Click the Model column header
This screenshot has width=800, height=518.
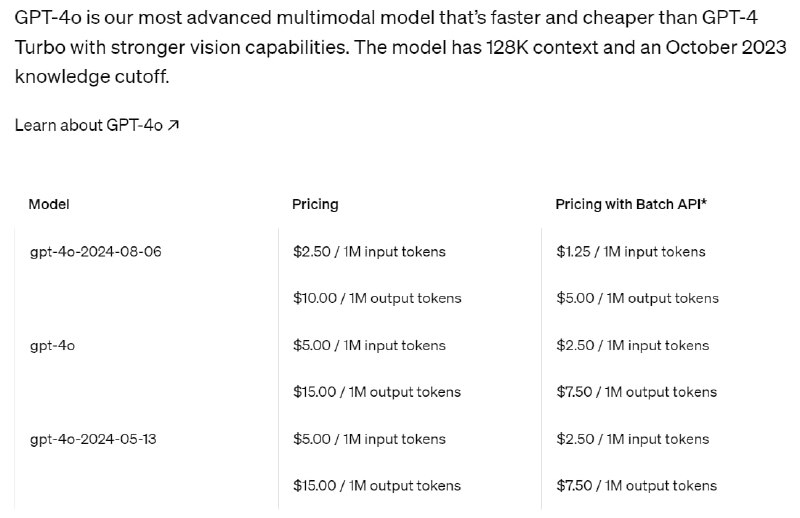tap(49, 204)
